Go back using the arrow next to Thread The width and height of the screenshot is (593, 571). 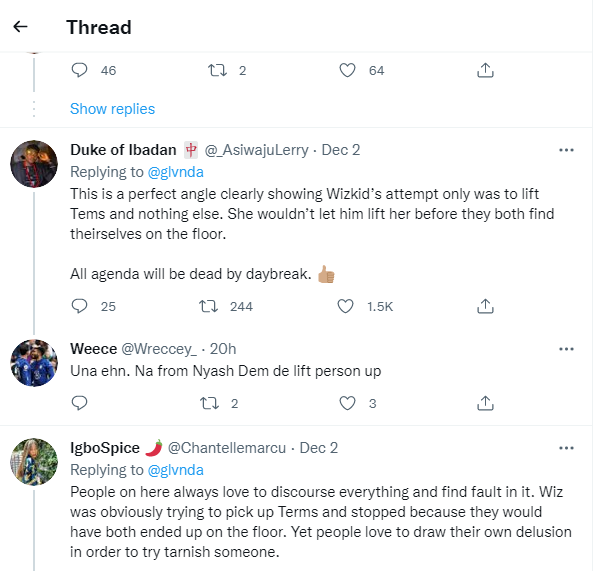pyautogui.click(x=20, y=26)
